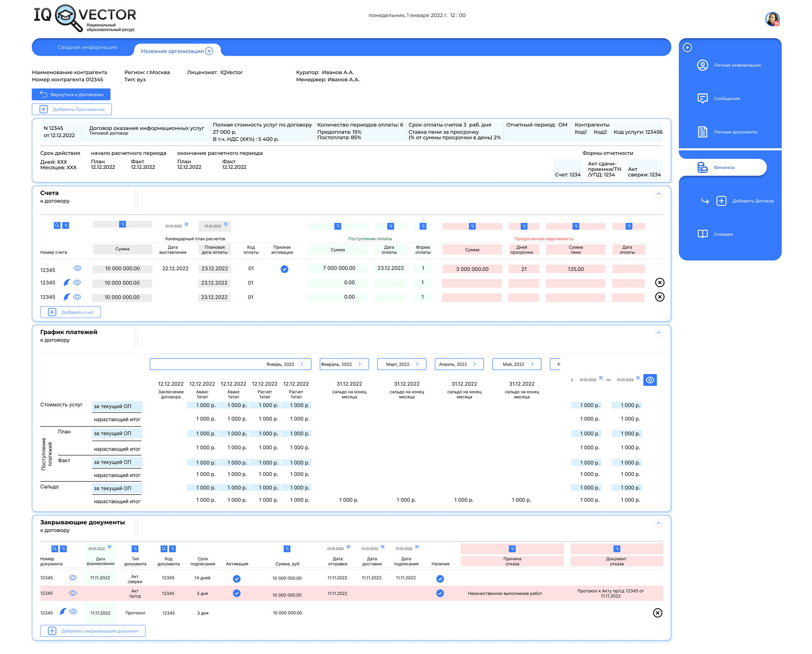Click the Словари book icon
Screen dimensions: 812x654
(x=702, y=234)
